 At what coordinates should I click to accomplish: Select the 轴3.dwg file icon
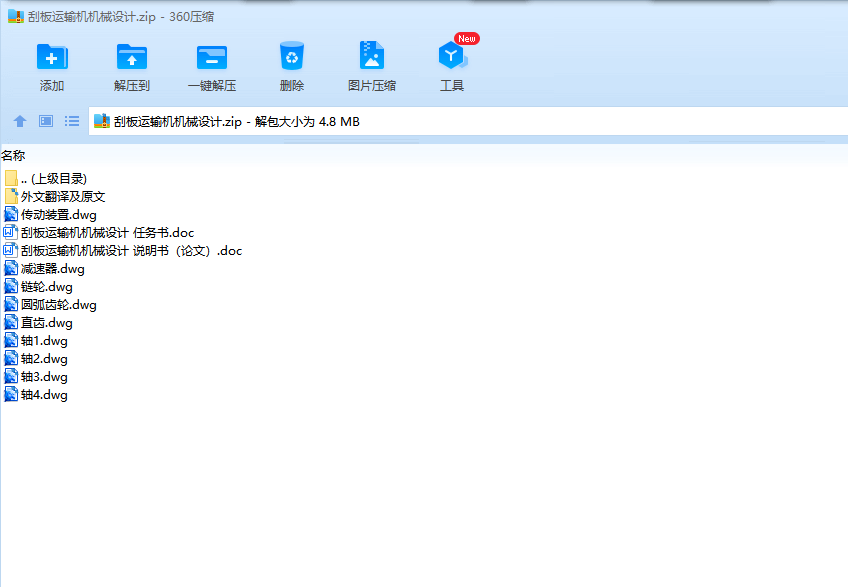(x=11, y=376)
